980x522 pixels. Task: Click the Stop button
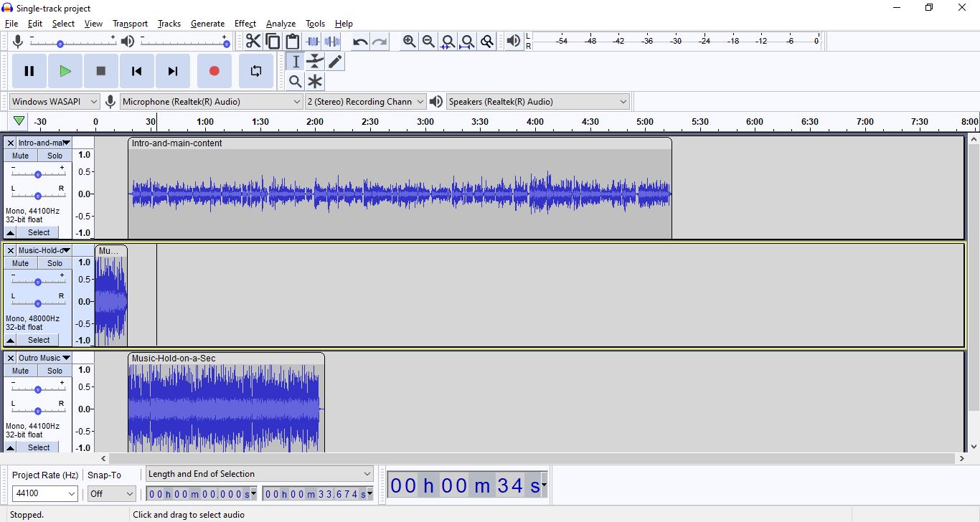pyautogui.click(x=101, y=71)
